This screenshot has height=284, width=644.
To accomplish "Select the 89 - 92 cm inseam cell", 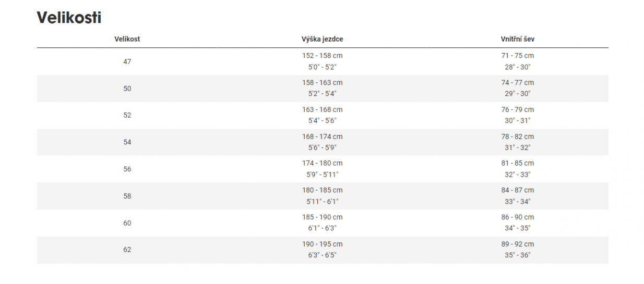I will click(517, 244).
